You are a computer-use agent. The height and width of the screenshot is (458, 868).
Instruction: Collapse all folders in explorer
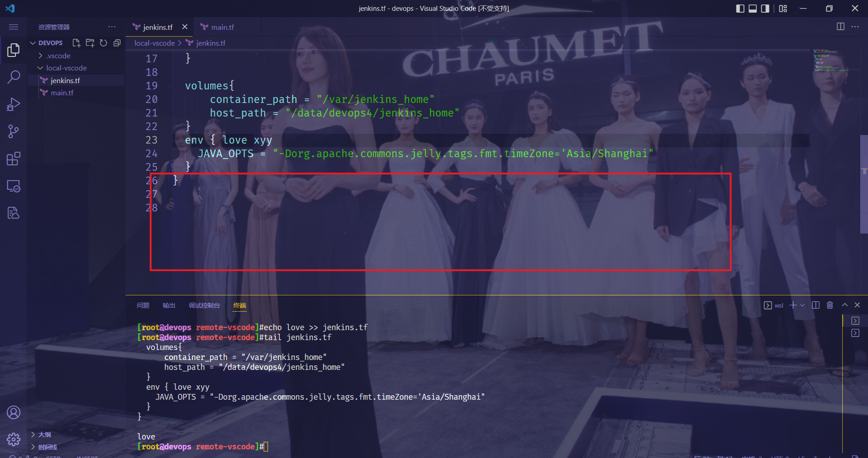tap(117, 43)
